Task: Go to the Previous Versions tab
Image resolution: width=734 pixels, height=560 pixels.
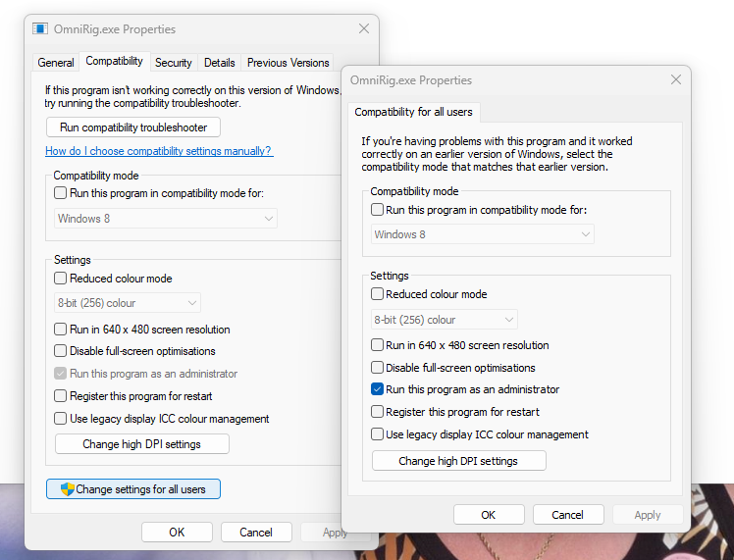Action: (288, 63)
